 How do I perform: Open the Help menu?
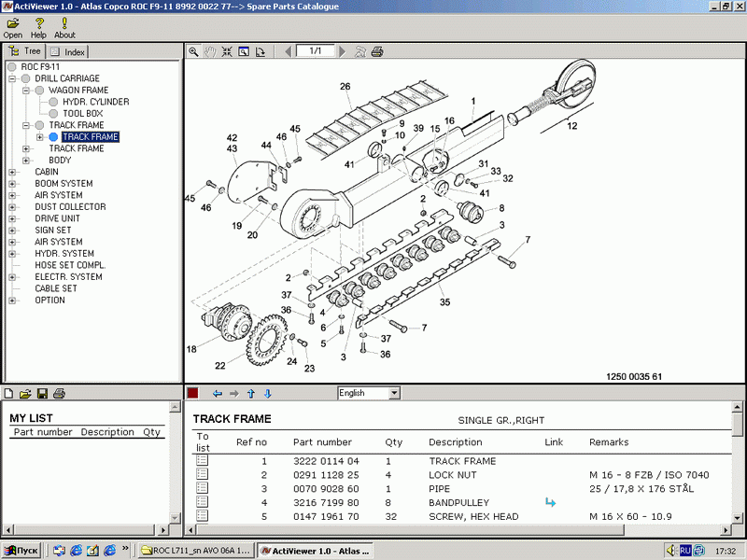click(x=38, y=27)
